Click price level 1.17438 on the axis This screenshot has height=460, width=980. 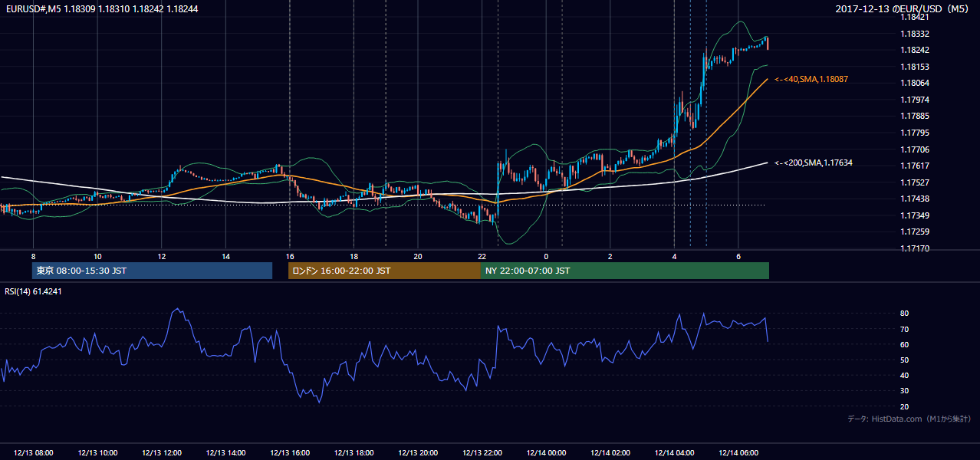(x=914, y=199)
